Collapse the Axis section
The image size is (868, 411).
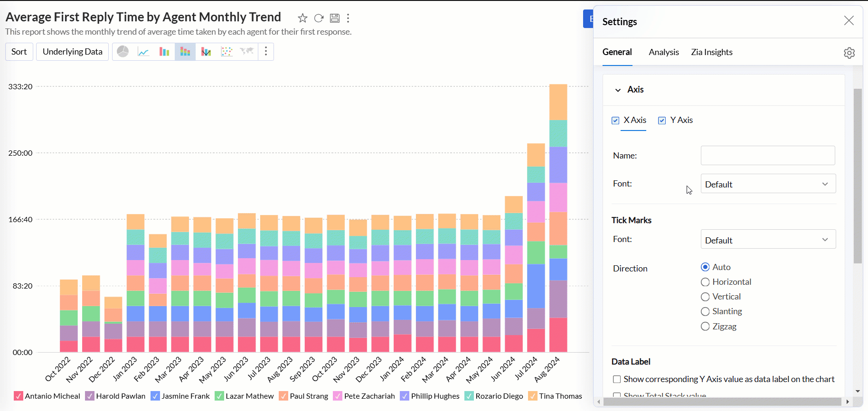pyautogui.click(x=618, y=90)
